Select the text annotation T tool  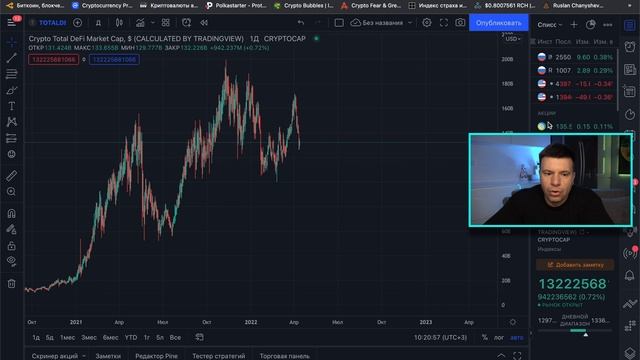coord(11,106)
